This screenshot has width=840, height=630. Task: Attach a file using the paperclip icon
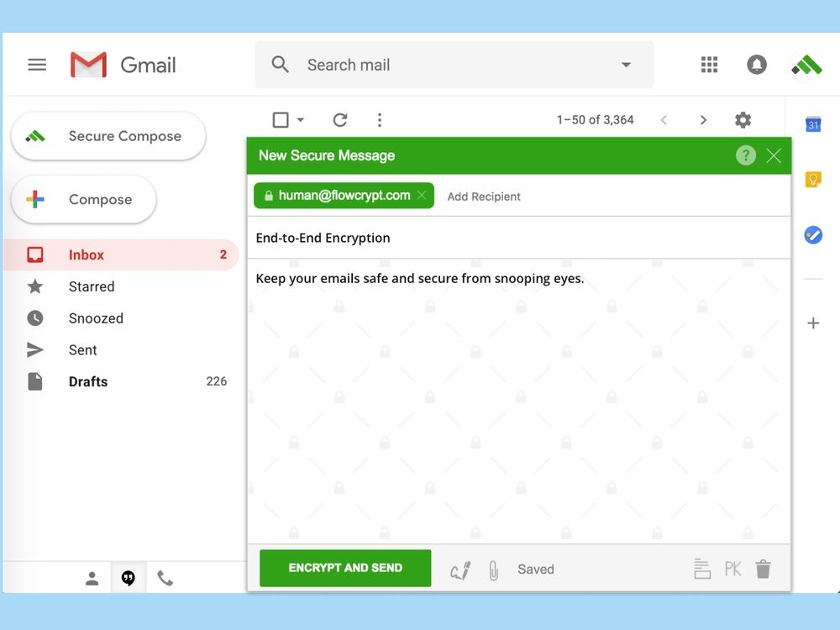click(493, 569)
